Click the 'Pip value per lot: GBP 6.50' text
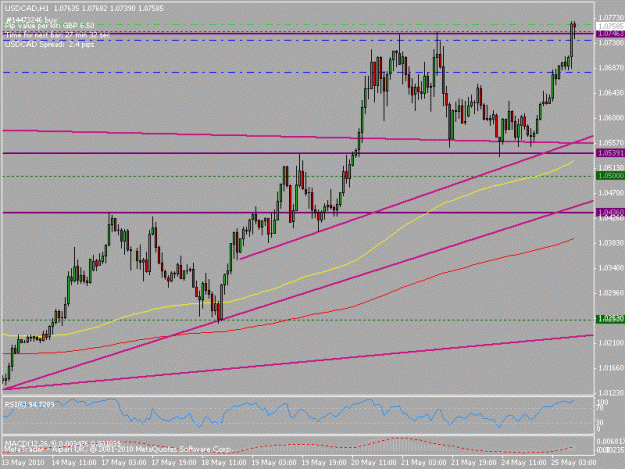 click(x=49, y=26)
